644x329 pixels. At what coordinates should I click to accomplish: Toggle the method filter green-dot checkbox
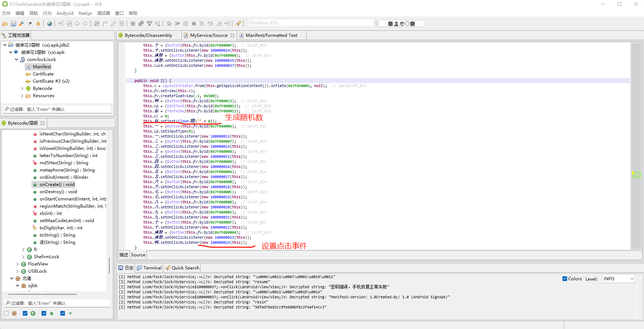pyautogui.click(x=44, y=313)
